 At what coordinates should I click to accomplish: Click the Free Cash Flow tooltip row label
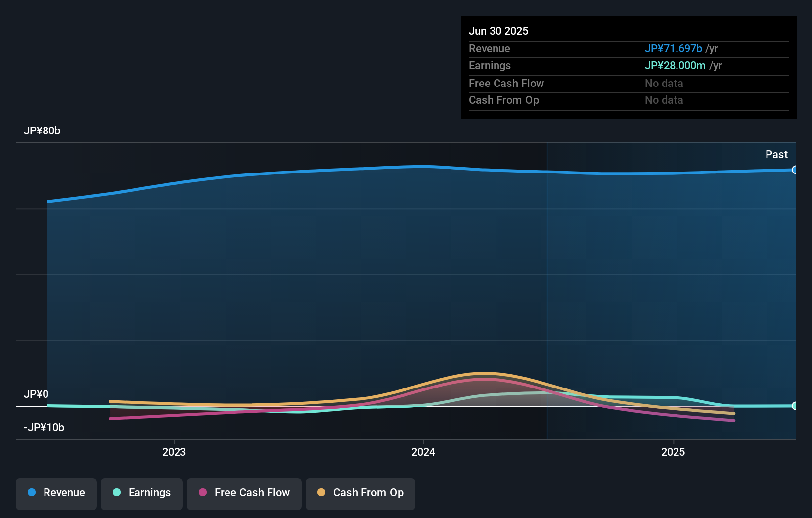pyautogui.click(x=506, y=83)
